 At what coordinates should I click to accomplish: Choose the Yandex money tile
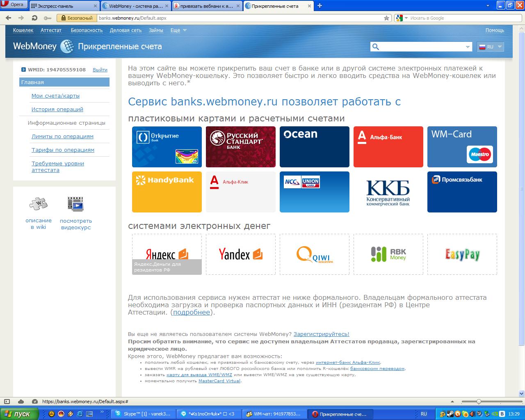point(241,254)
